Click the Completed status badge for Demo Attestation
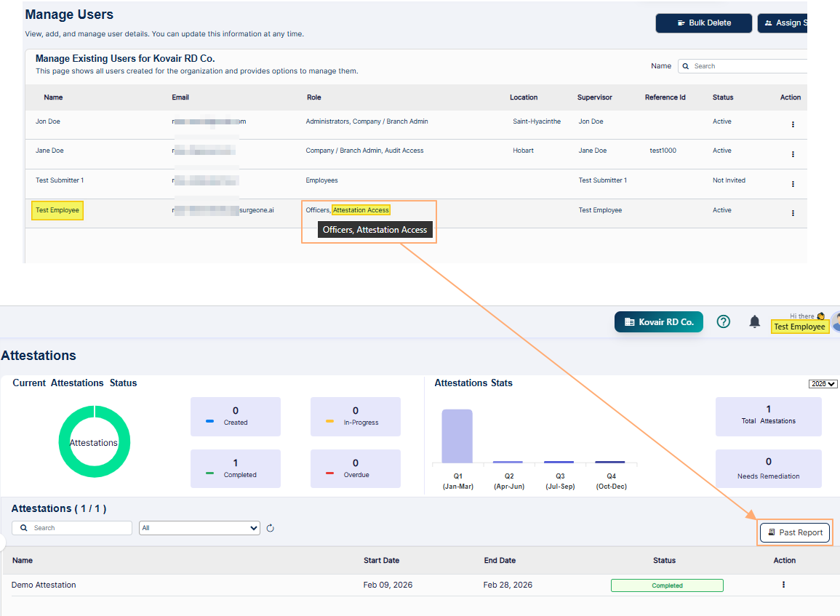Image resolution: width=840 pixels, height=616 pixels. (x=666, y=585)
